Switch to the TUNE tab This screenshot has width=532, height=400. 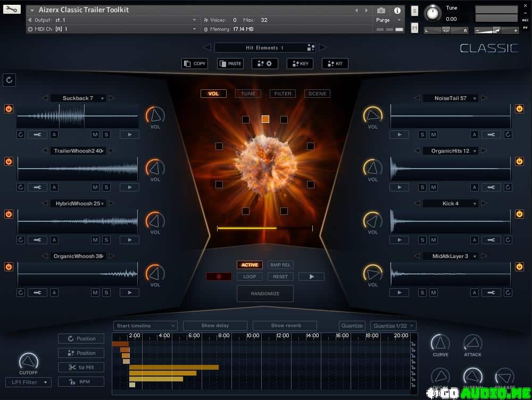click(x=248, y=94)
